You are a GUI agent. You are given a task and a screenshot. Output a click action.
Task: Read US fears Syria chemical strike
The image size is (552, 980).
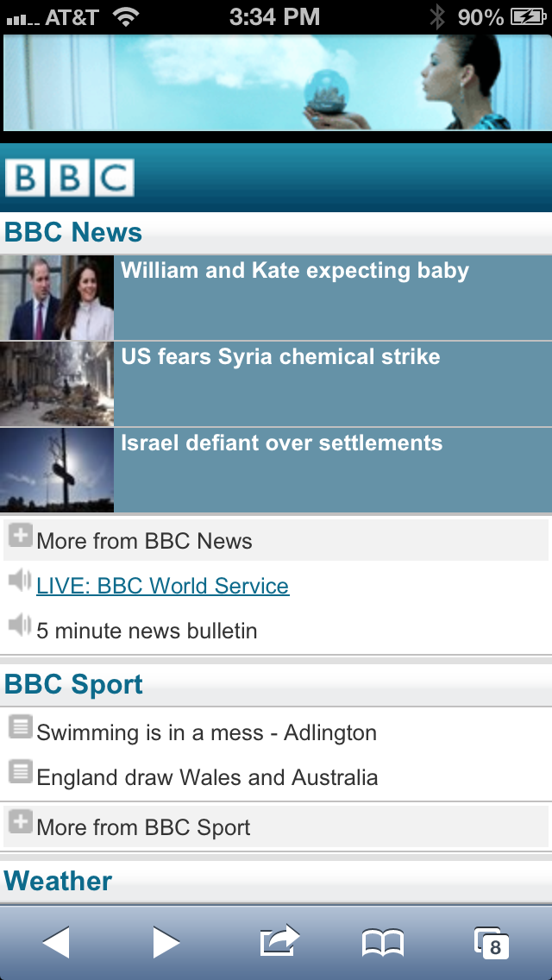(280, 357)
